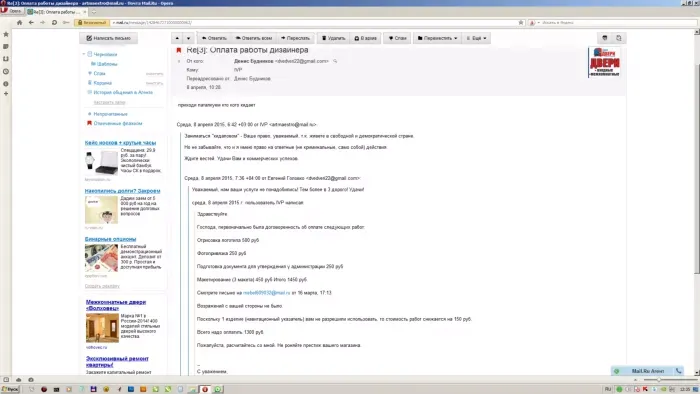Click В архив archive button
The width and height of the screenshot is (700, 394).
point(365,38)
